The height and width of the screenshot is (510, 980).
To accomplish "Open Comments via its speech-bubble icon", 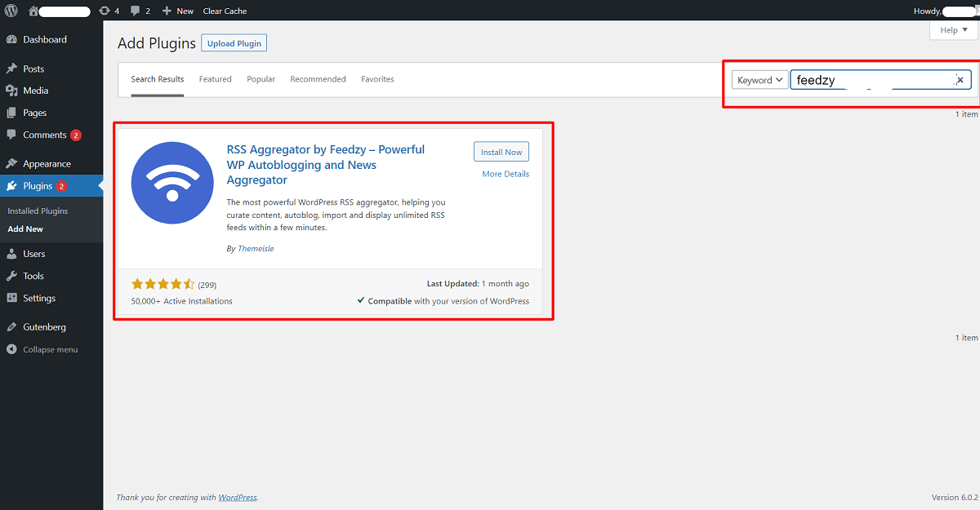I will (x=13, y=135).
